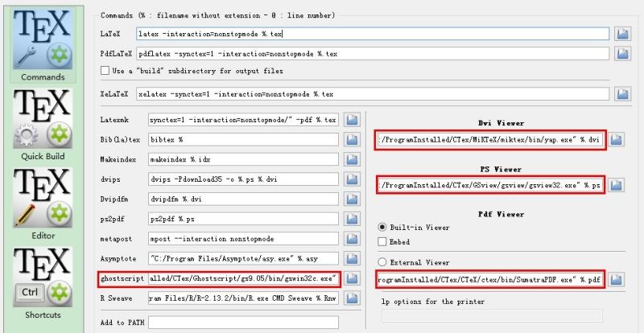Click the "Dvi Viewer" heading text
Image resolution: width=644 pixels, height=333 pixels.
click(501, 123)
